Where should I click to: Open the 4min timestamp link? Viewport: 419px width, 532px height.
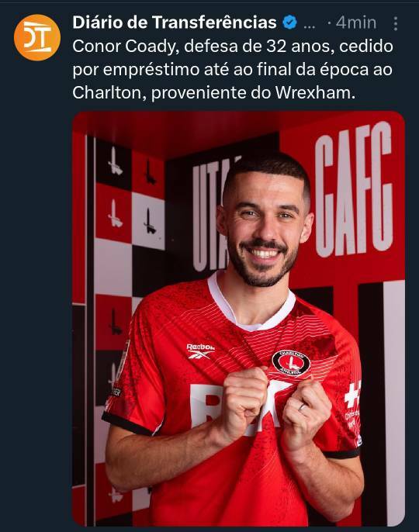click(356, 22)
